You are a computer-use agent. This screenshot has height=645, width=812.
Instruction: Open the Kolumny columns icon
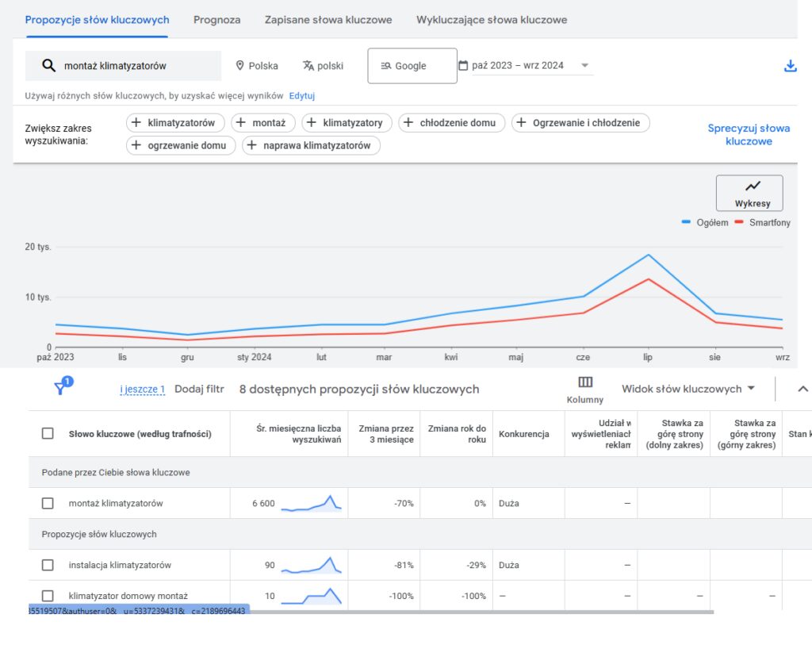(x=585, y=382)
